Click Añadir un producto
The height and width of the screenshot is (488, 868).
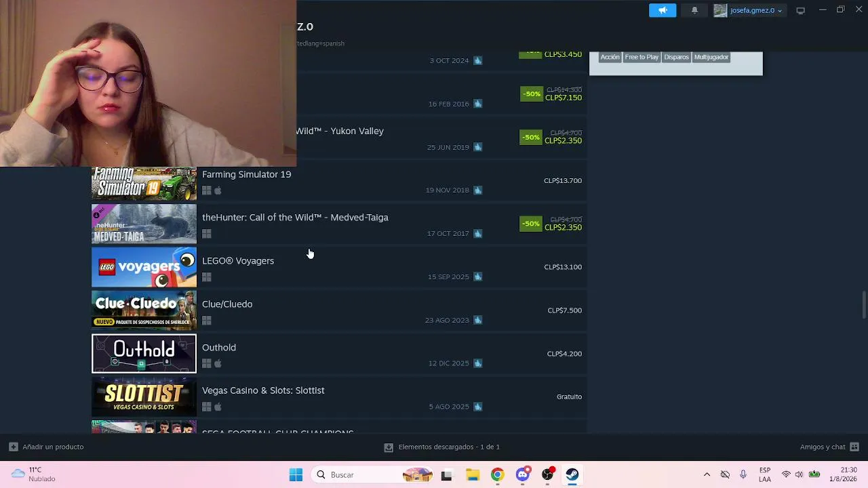click(46, 447)
